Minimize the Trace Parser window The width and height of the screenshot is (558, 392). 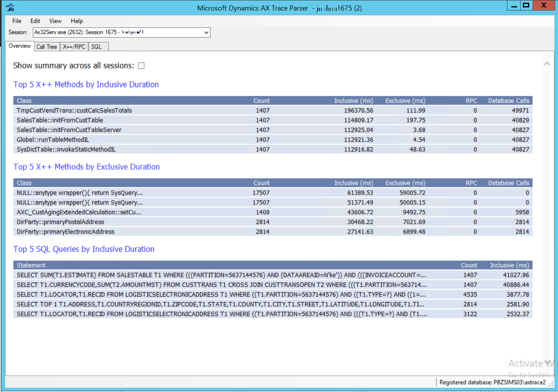coord(514,5)
